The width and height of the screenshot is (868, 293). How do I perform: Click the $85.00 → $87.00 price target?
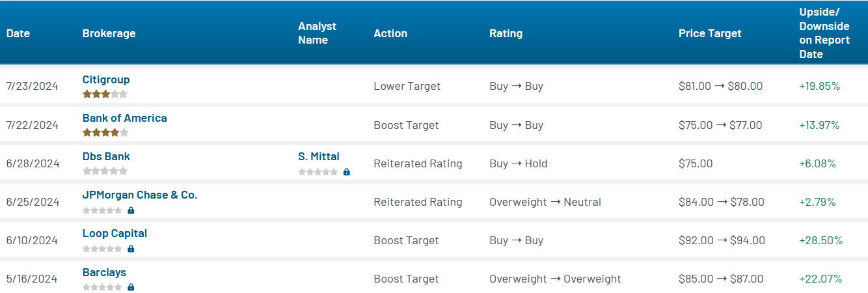tap(721, 279)
